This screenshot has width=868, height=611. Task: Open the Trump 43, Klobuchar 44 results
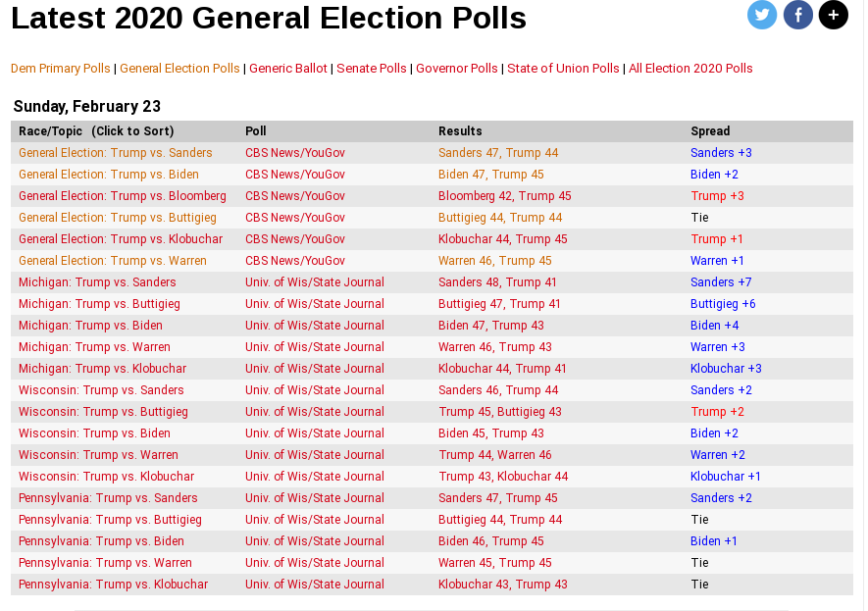click(503, 477)
